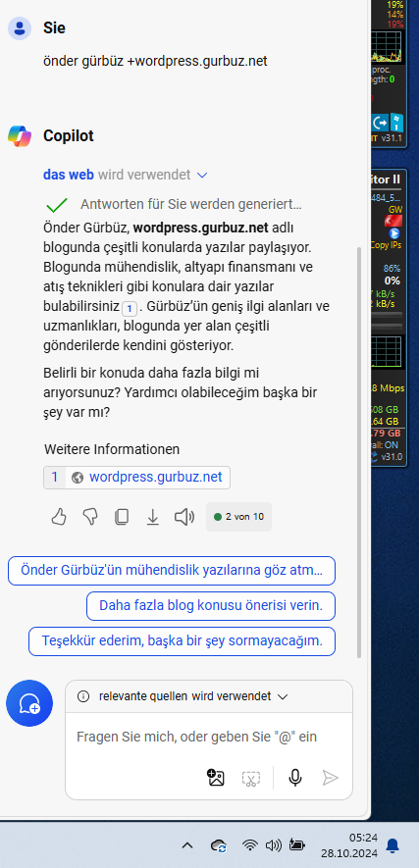
Task: Export the response with download icon
Action: click(x=152, y=517)
